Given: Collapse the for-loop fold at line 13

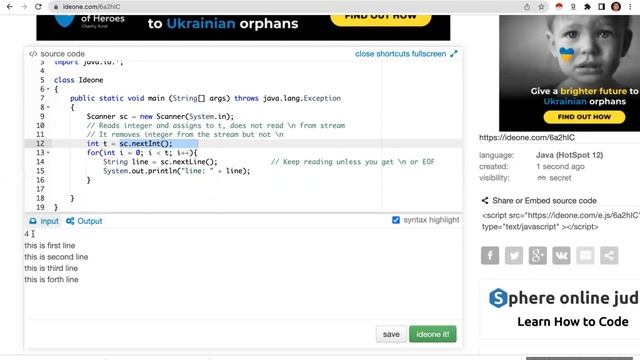Looking at the screenshot, I should (x=48, y=153).
